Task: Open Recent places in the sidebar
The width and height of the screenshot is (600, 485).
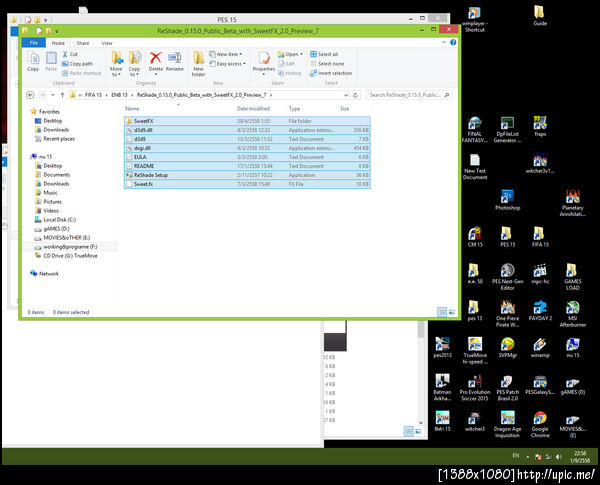Action: point(55,139)
